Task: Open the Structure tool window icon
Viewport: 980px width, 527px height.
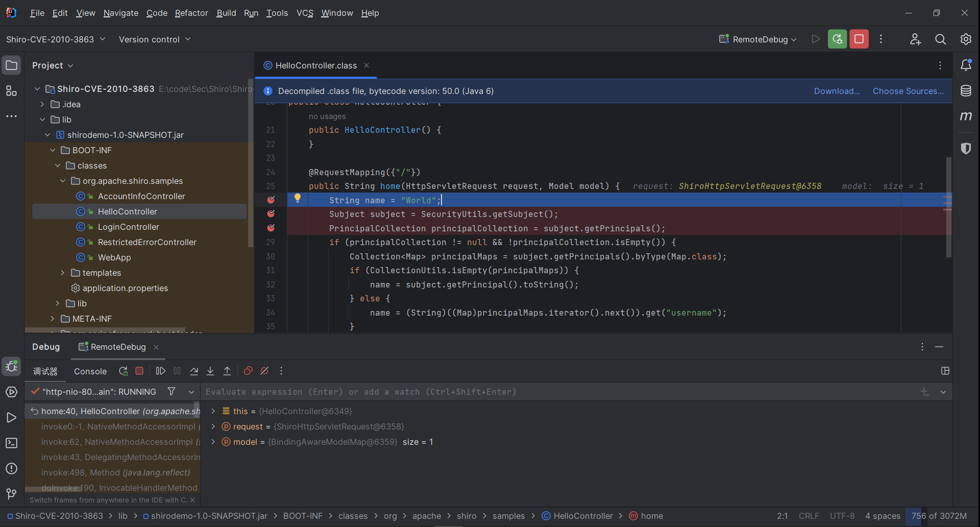Action: pos(11,91)
